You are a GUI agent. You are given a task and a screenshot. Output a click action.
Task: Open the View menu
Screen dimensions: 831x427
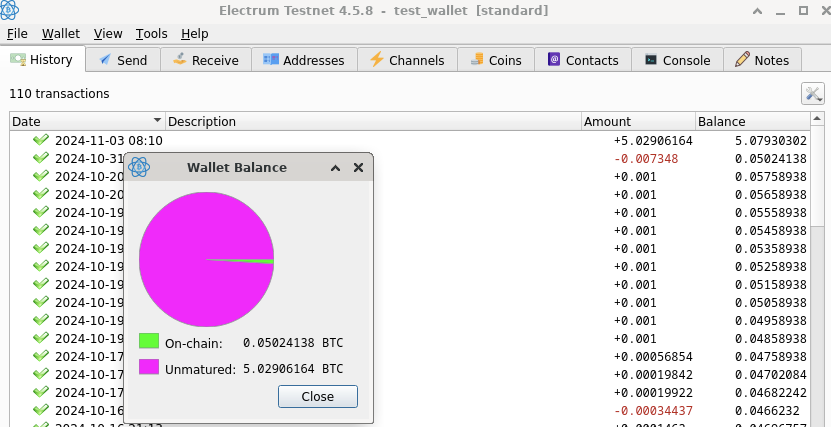pyautogui.click(x=108, y=34)
